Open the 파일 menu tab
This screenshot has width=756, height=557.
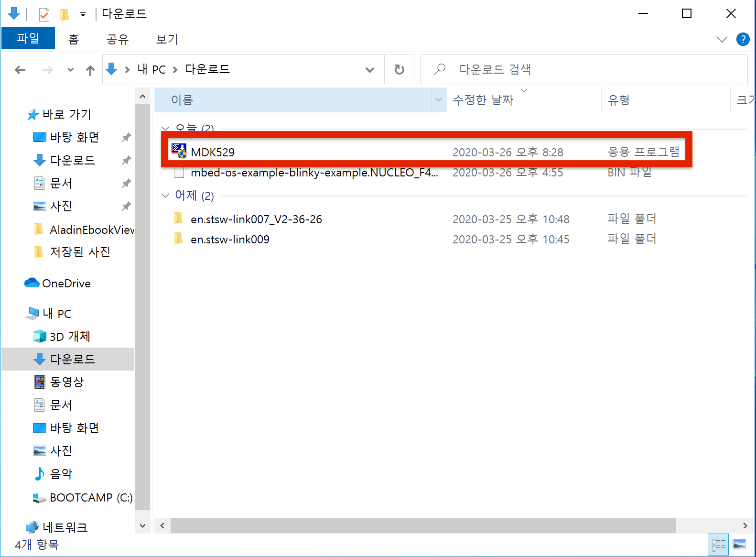pos(28,39)
